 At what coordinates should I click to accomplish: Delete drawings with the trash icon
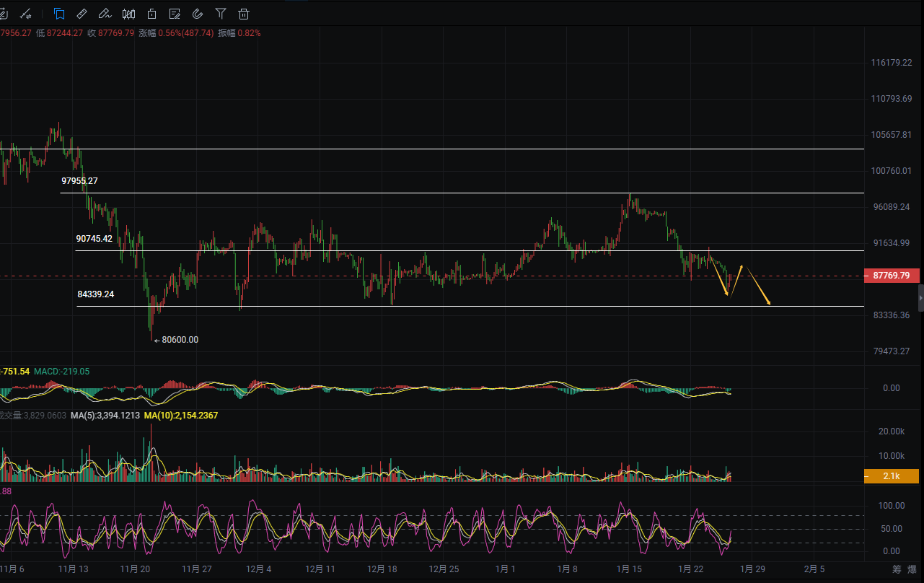[244, 14]
